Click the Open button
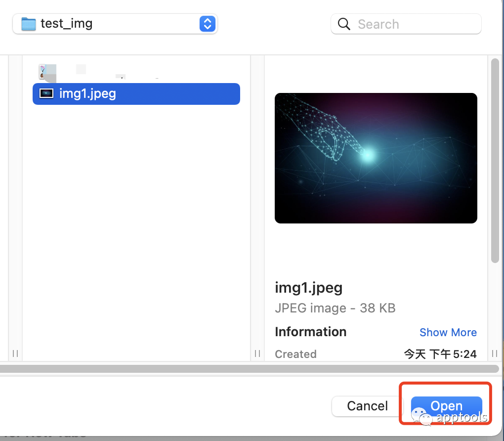 [x=446, y=406]
